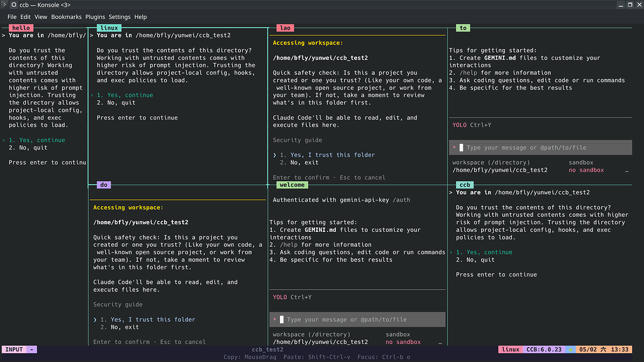Open Security guide link in do pane
The height and width of the screenshot is (362, 644).
coord(118,304)
